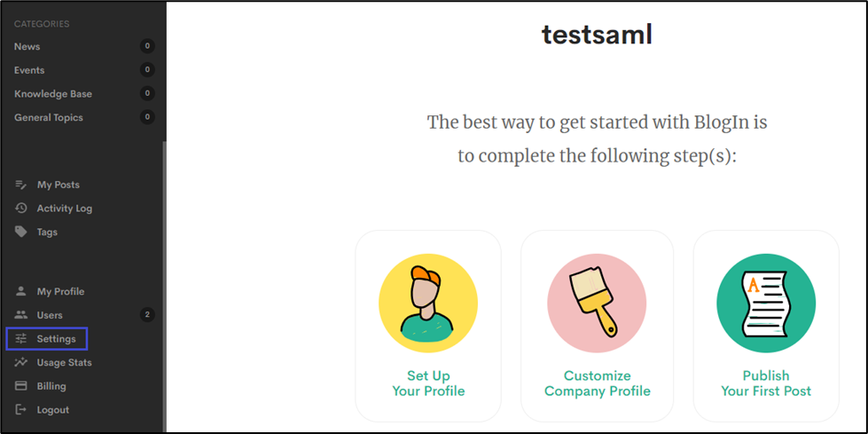Click the Publish Your First Post link
The image size is (868, 434).
pyautogui.click(x=766, y=383)
